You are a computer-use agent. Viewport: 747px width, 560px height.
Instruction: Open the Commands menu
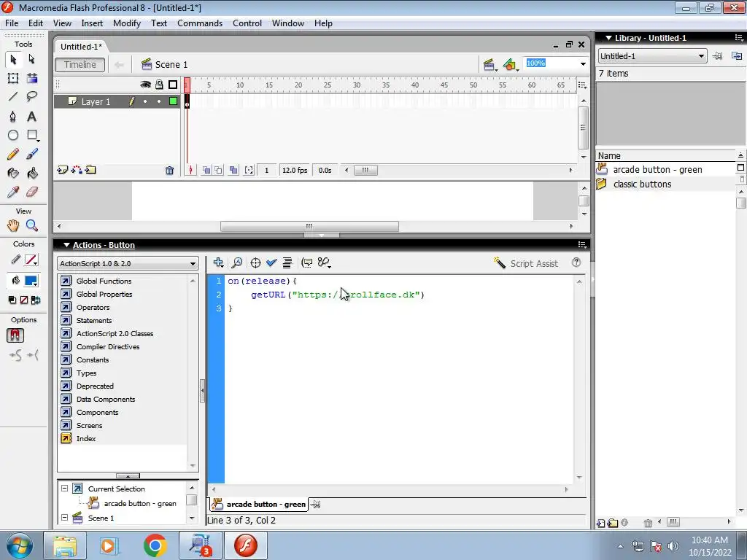(x=200, y=23)
